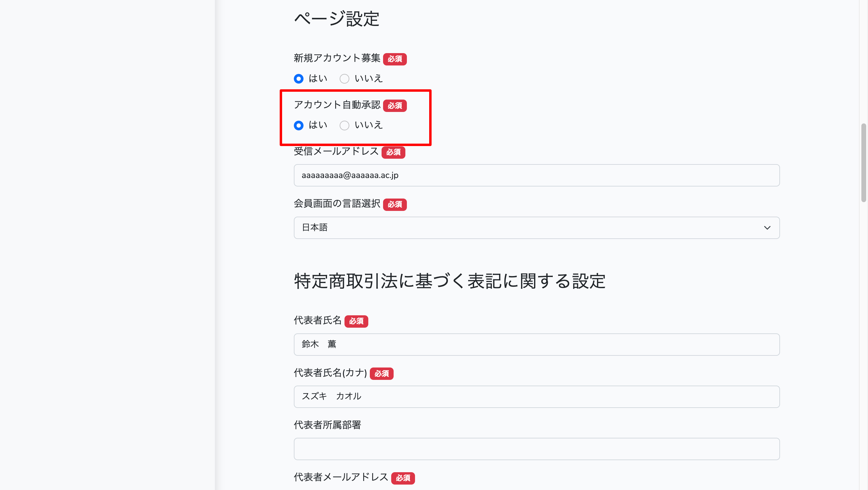868x490 pixels.
Task: Choose はい under アカウント自動承認
Action: (299, 126)
